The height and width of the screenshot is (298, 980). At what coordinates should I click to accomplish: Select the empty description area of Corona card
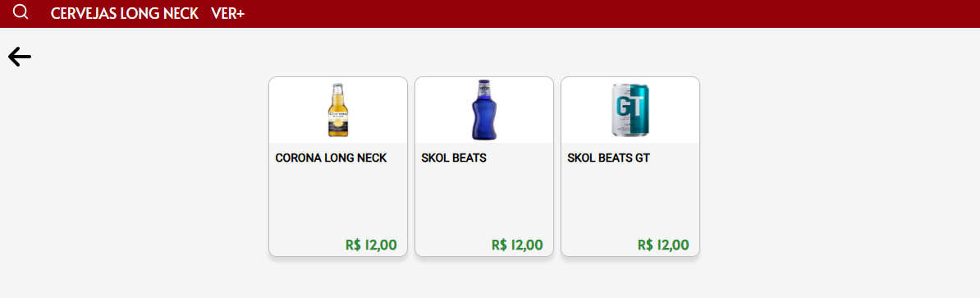coord(338,200)
